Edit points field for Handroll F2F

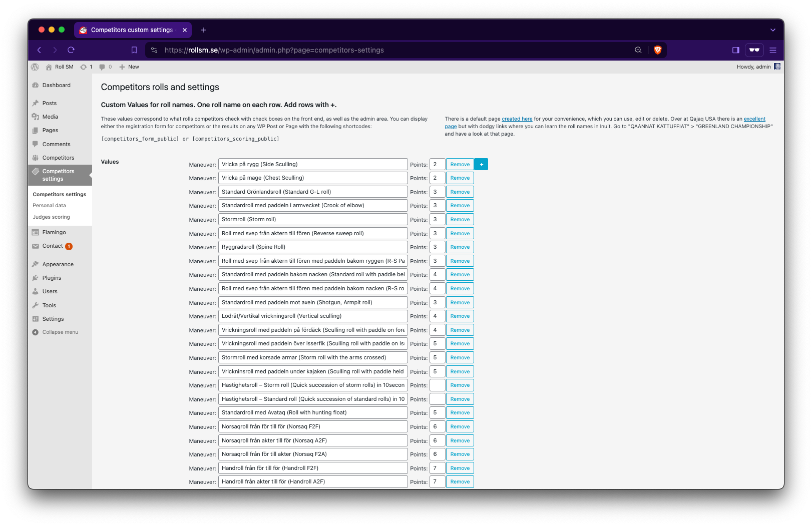[437, 468]
